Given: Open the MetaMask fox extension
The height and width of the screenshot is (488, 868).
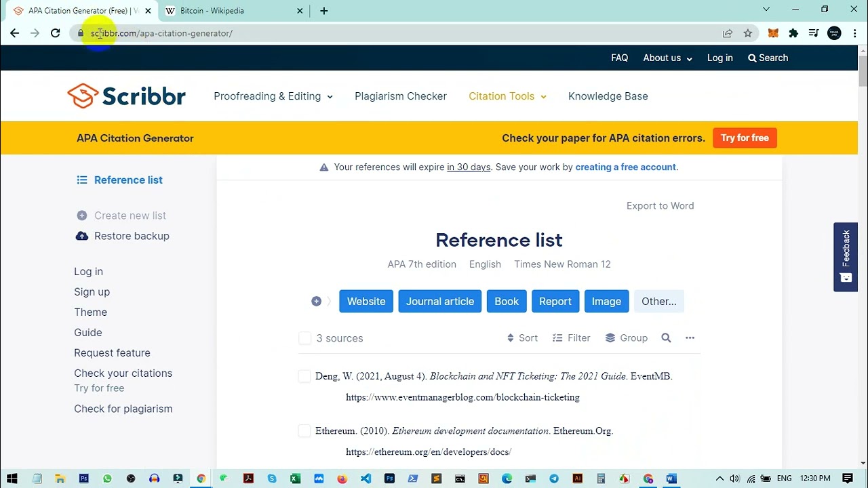Looking at the screenshot, I should (x=773, y=33).
